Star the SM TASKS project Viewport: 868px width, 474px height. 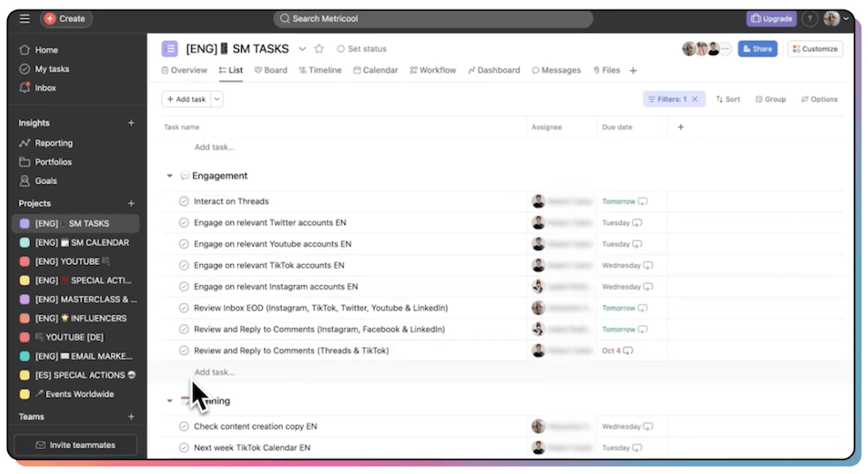click(319, 49)
